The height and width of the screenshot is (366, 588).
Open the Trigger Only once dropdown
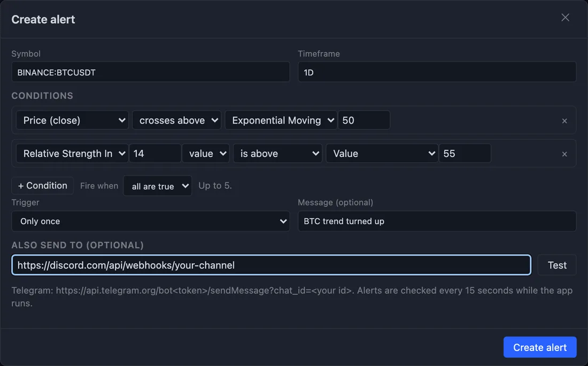pyautogui.click(x=151, y=221)
